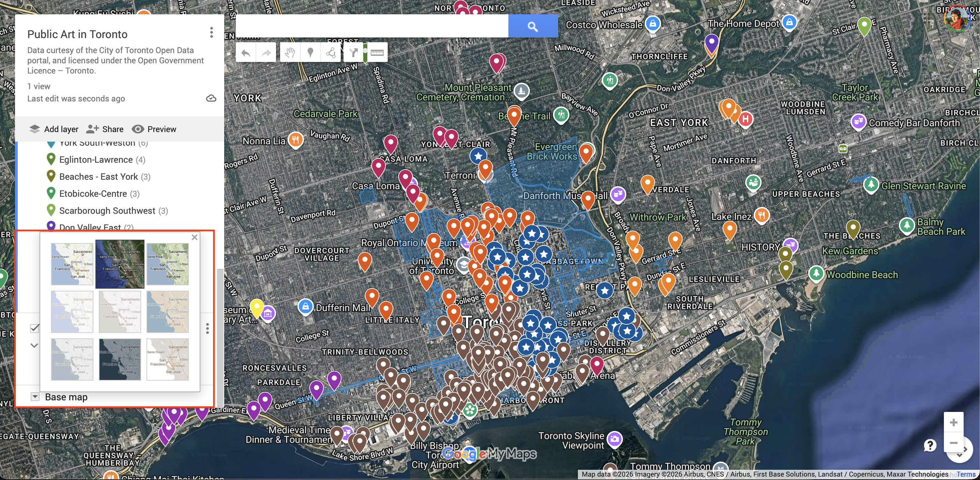
Task: Select the hand pan tool
Action: pyautogui.click(x=290, y=53)
